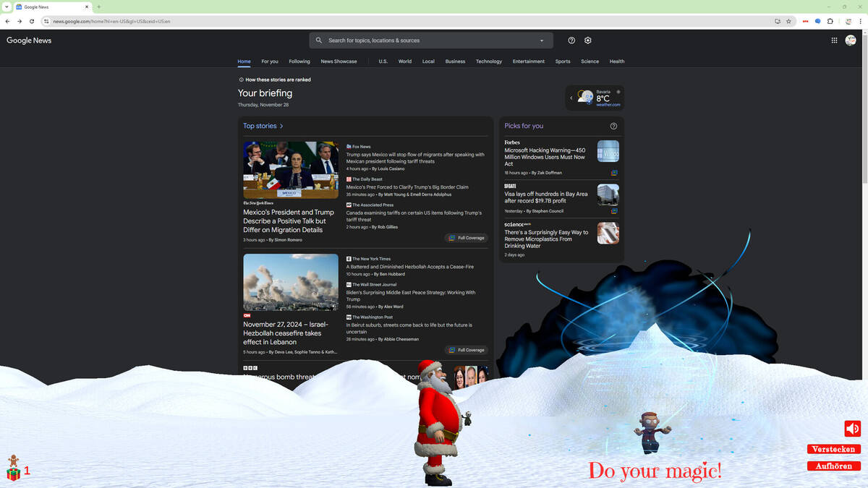Open the Business section
The image size is (868, 488).
[x=455, y=61]
